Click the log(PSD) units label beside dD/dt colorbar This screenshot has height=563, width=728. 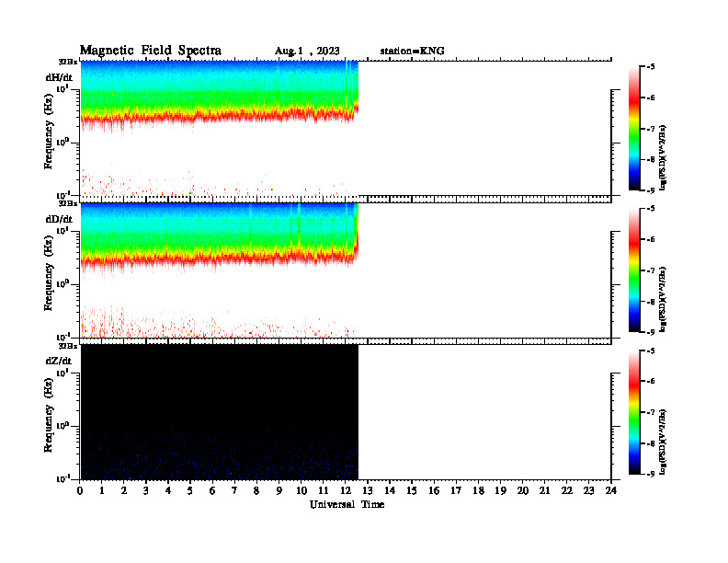(663, 299)
